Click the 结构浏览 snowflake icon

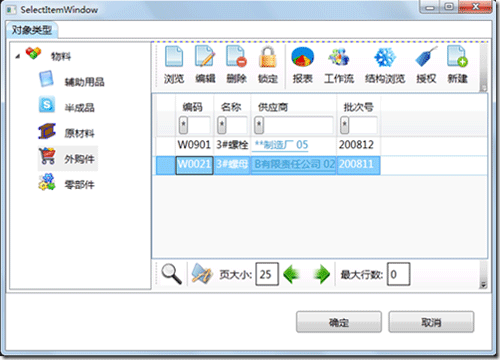tap(385, 57)
